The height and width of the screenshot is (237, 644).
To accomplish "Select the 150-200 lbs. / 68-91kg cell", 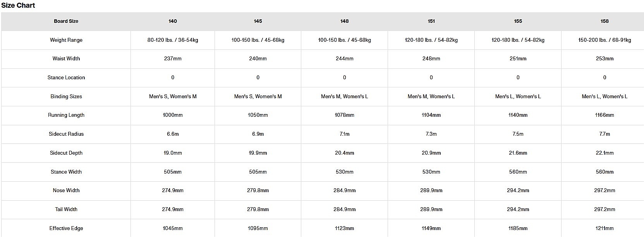I will point(605,40).
